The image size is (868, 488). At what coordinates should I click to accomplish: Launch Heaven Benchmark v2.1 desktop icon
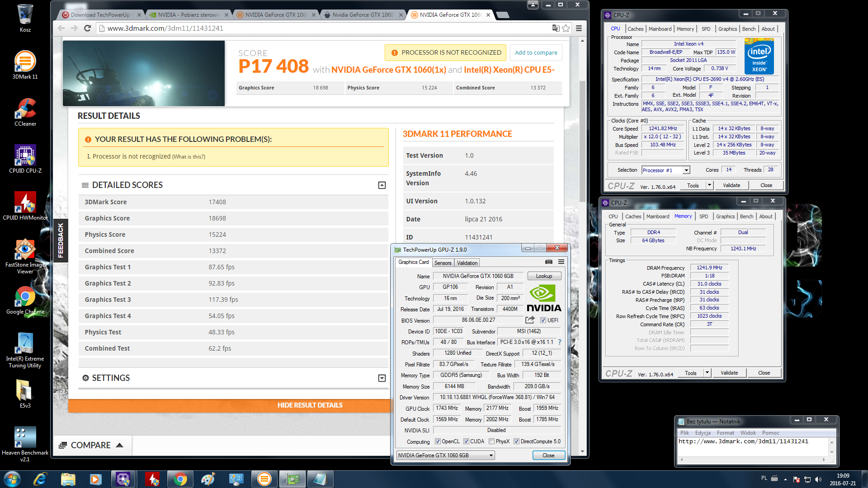(x=25, y=444)
